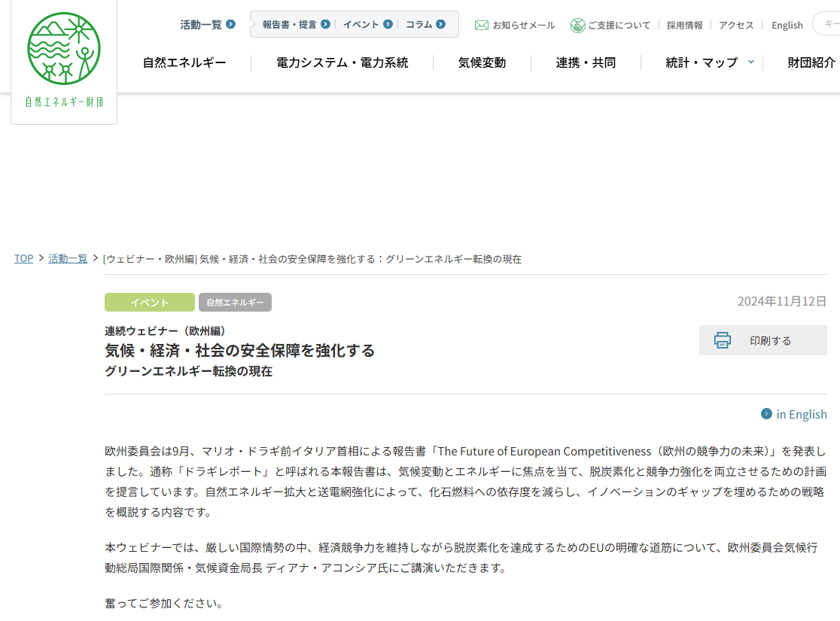The height and width of the screenshot is (621, 840).
Task: Click the printer icon in the 印刷する button
Action: tap(723, 340)
